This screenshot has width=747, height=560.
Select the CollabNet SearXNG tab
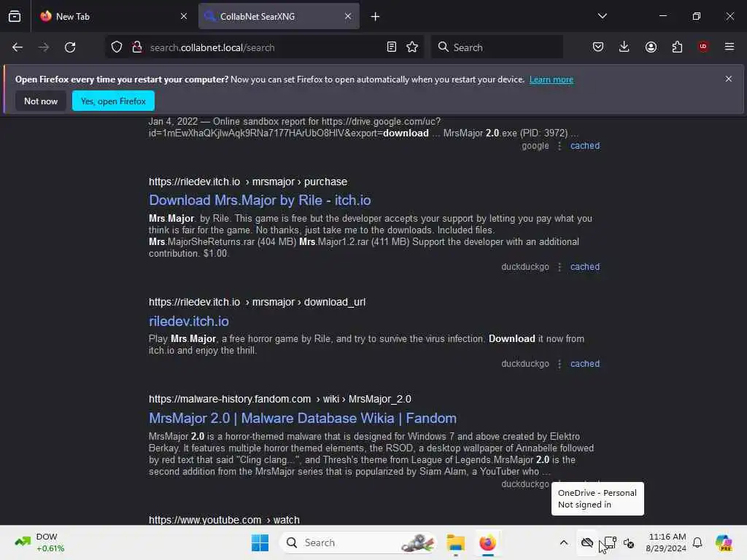[279, 17]
